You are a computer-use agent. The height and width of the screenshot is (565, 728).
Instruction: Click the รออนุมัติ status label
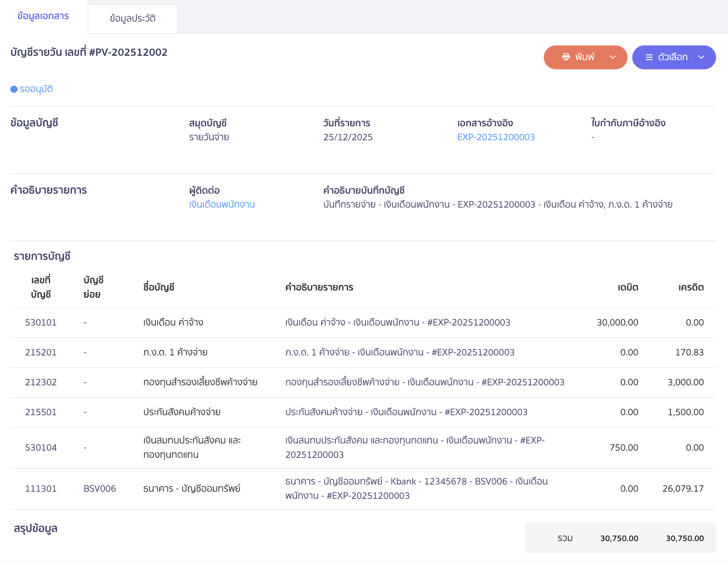(x=36, y=89)
